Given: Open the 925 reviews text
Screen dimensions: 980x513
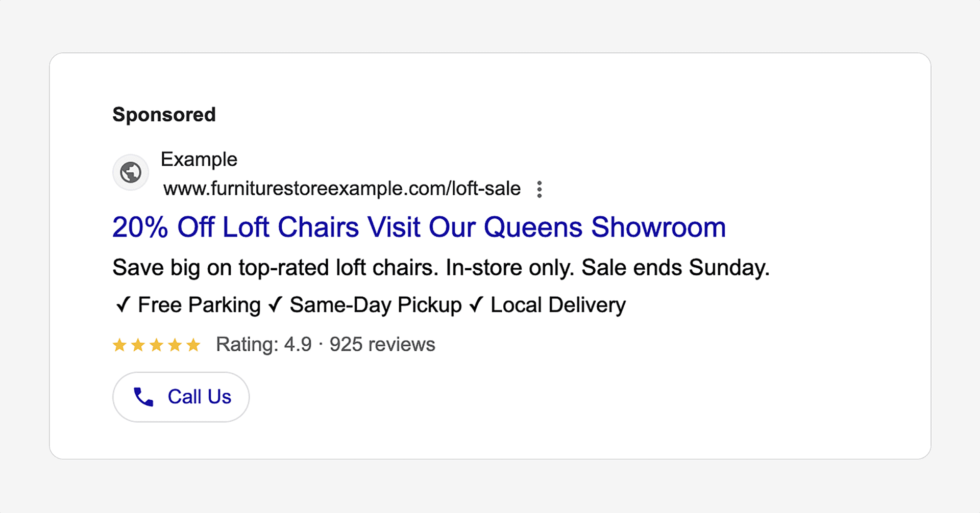Looking at the screenshot, I should click(x=382, y=345).
